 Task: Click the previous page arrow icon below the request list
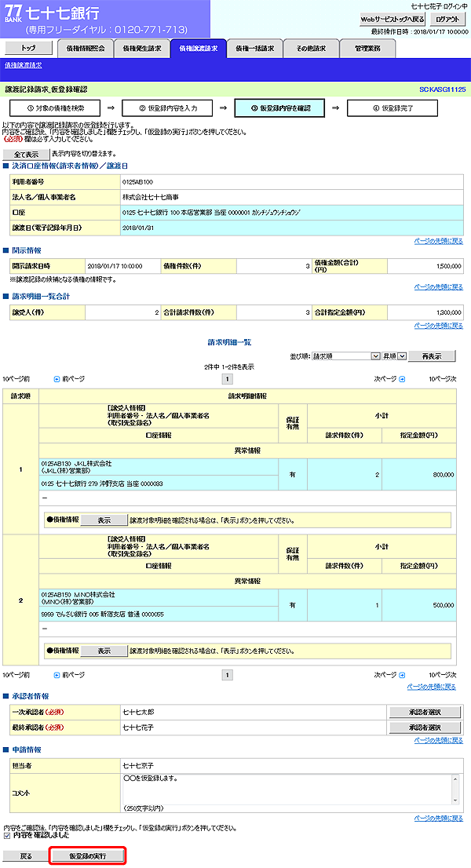click(x=56, y=675)
